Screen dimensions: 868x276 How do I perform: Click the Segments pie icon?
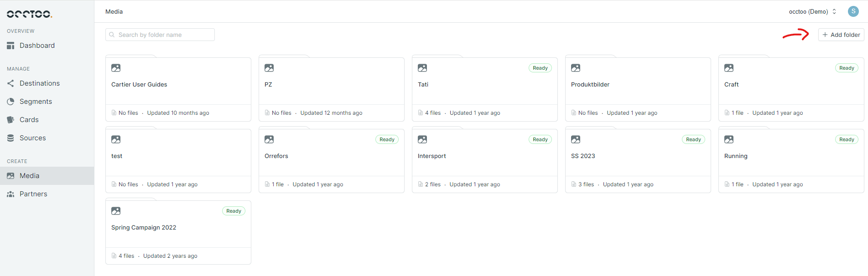click(10, 102)
